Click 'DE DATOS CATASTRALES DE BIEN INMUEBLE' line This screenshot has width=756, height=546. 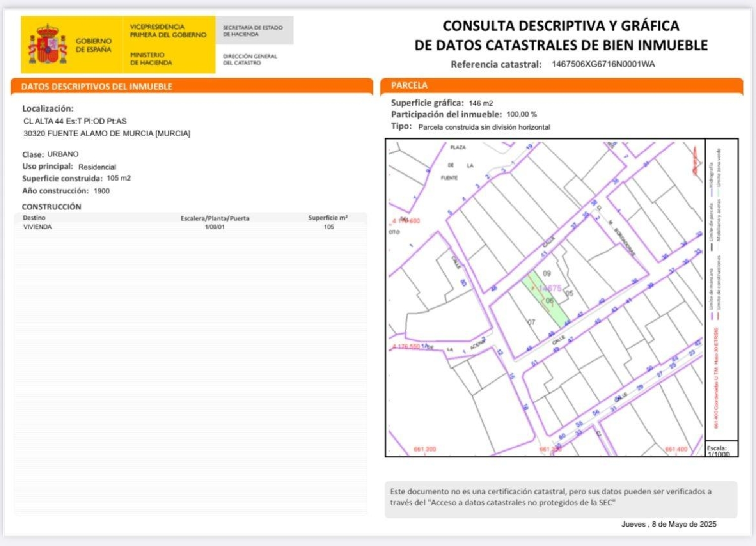click(x=561, y=45)
